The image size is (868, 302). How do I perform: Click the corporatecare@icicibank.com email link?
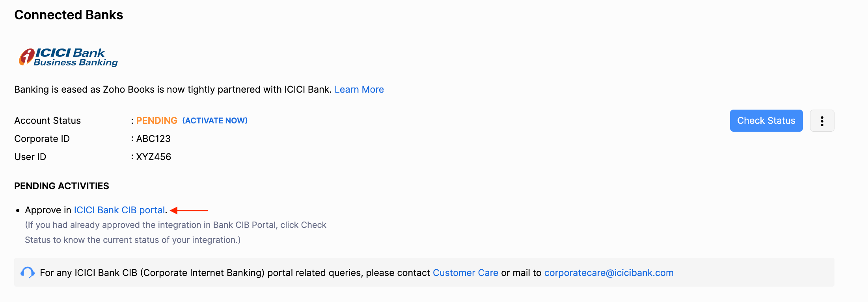pyautogui.click(x=609, y=273)
